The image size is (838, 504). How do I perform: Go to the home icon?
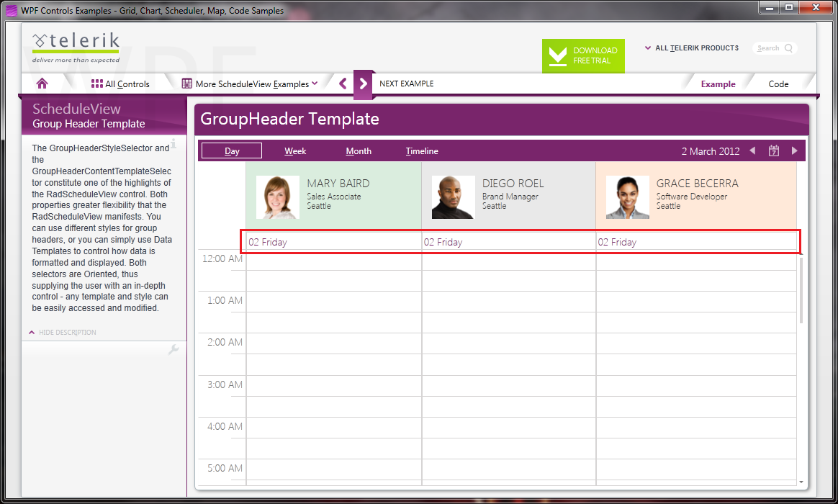tap(42, 84)
